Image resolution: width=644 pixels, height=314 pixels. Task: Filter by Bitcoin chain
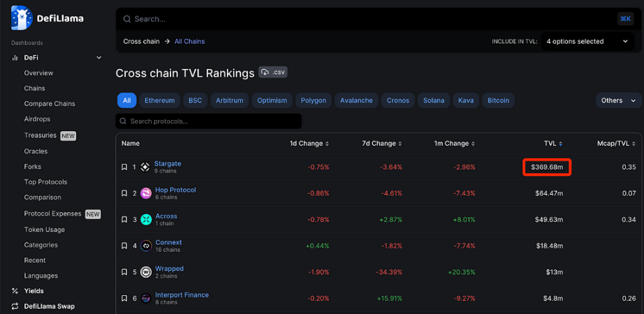point(498,100)
